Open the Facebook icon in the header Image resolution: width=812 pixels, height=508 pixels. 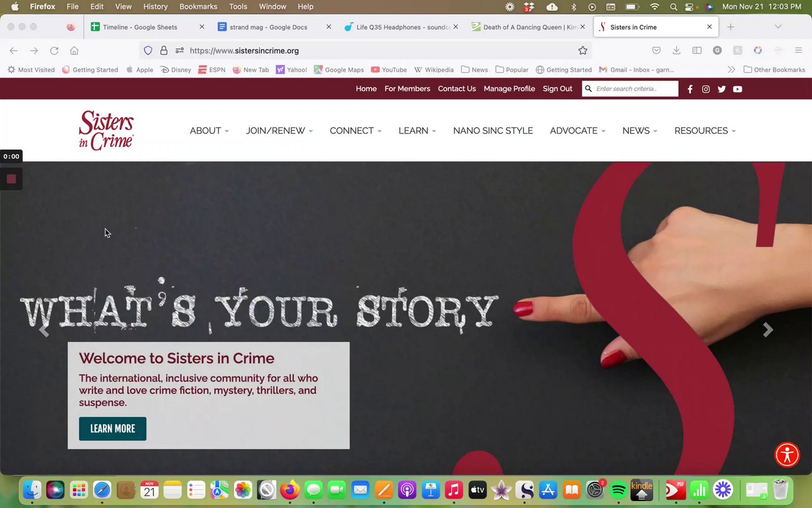(x=690, y=89)
